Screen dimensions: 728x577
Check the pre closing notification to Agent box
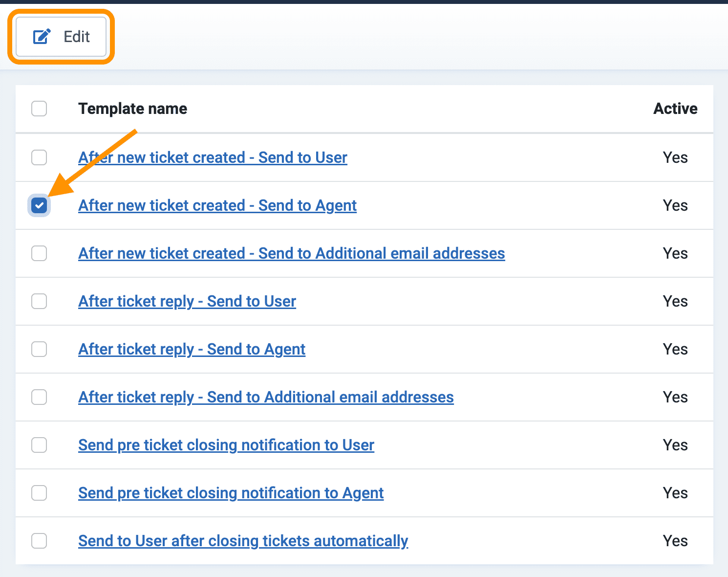pyautogui.click(x=39, y=493)
